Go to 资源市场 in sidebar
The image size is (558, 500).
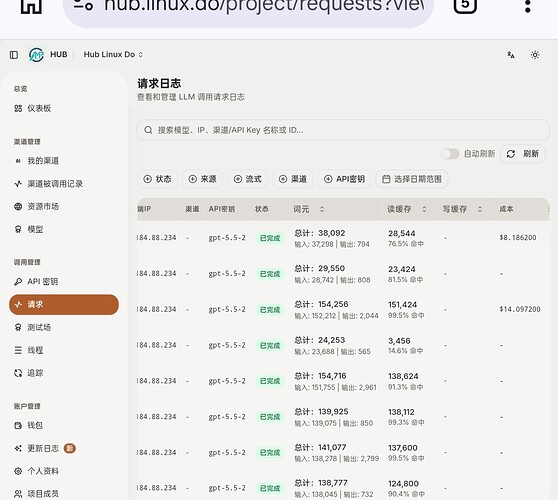64,206
